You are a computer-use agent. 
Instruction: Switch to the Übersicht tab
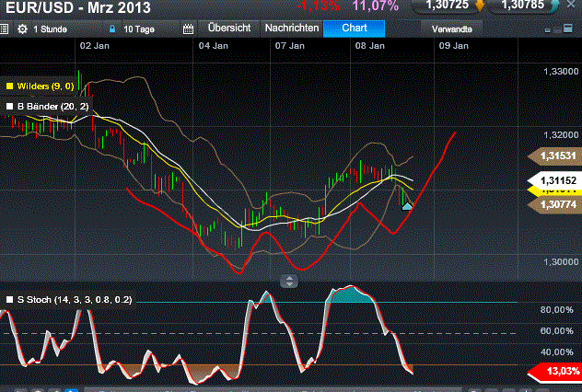click(x=229, y=29)
